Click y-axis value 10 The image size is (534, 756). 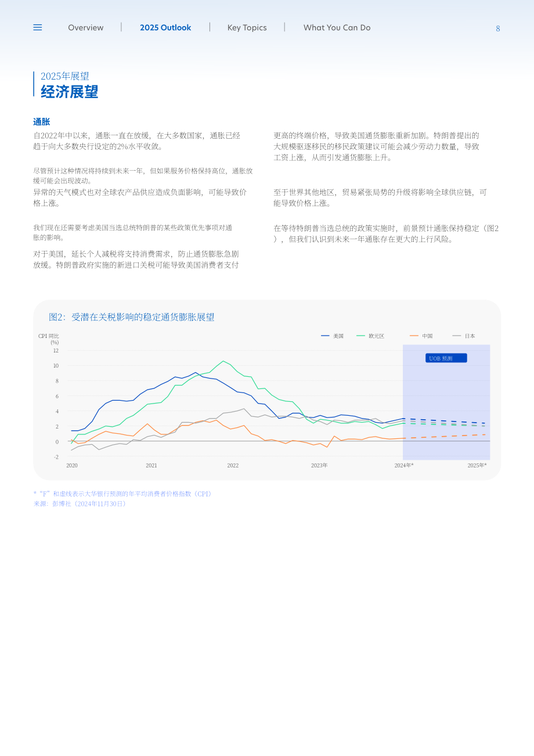tap(56, 366)
